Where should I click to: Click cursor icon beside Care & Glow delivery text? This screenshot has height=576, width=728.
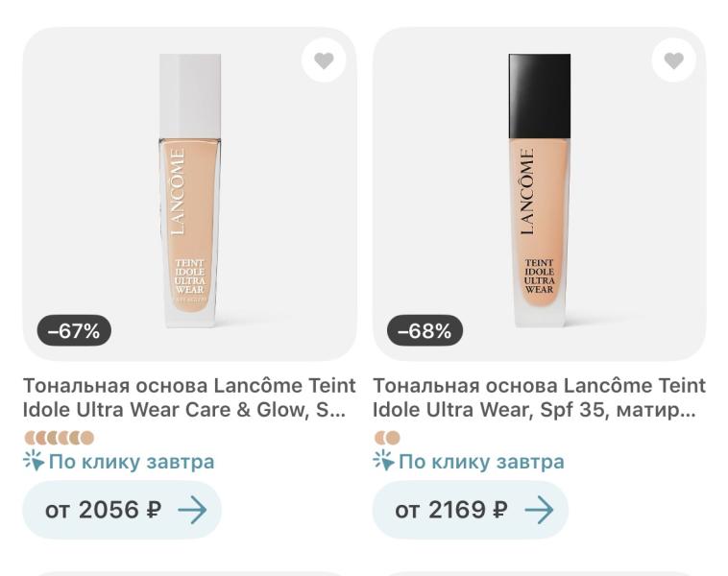pyautogui.click(x=34, y=461)
